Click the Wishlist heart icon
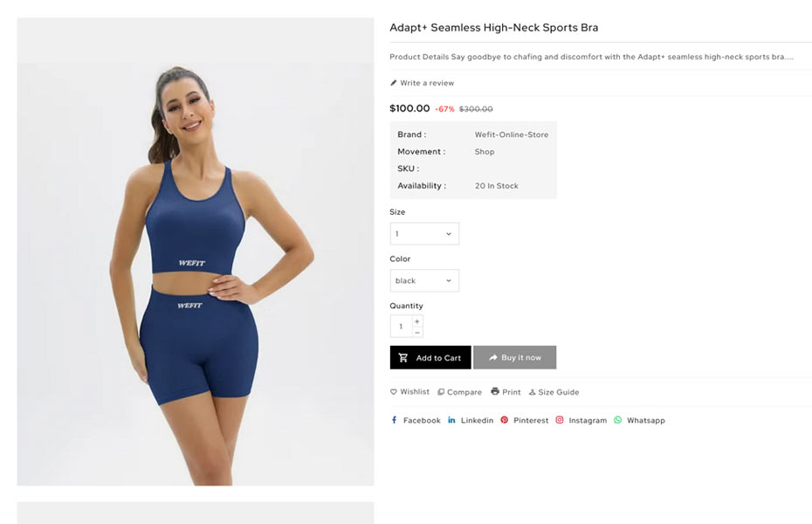Viewport: 812px width, 524px height. [394, 392]
